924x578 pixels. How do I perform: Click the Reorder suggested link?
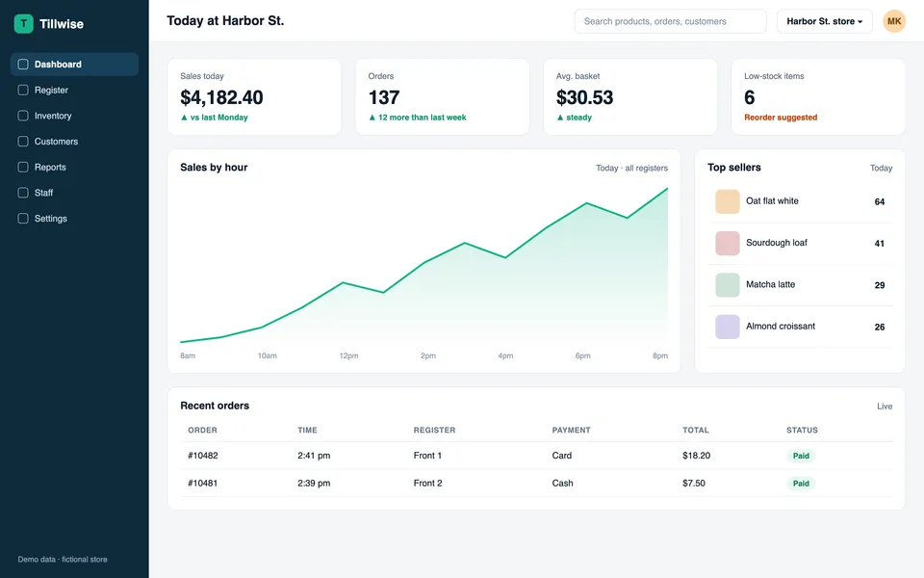(781, 118)
